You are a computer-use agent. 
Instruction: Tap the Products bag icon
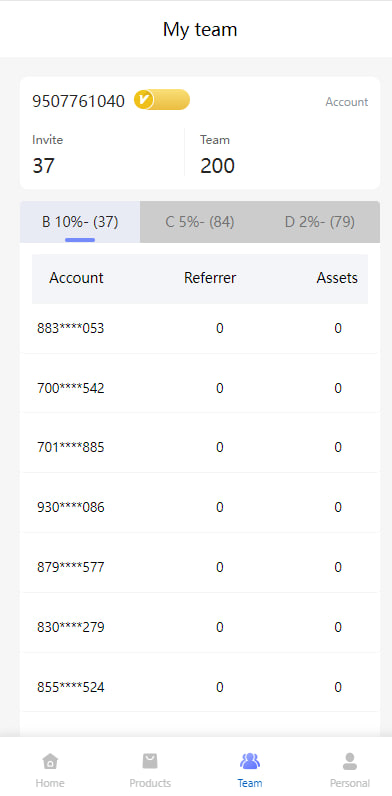pyautogui.click(x=150, y=761)
